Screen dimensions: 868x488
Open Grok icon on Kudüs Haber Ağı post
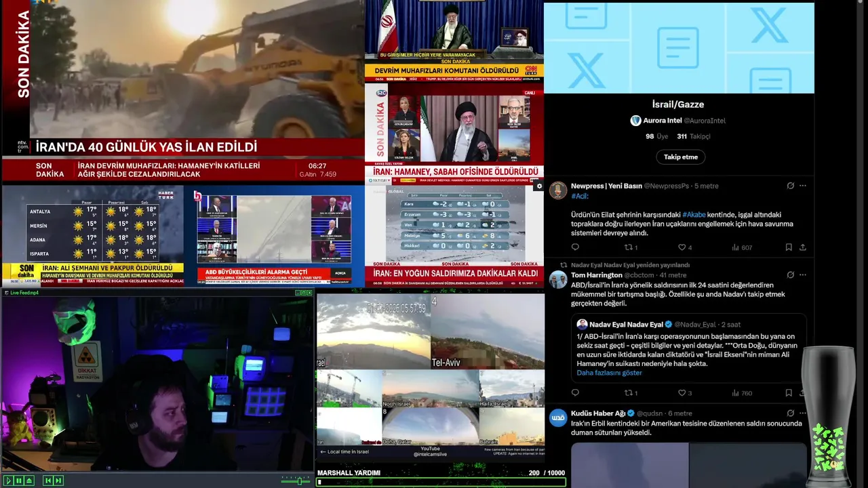click(x=790, y=413)
